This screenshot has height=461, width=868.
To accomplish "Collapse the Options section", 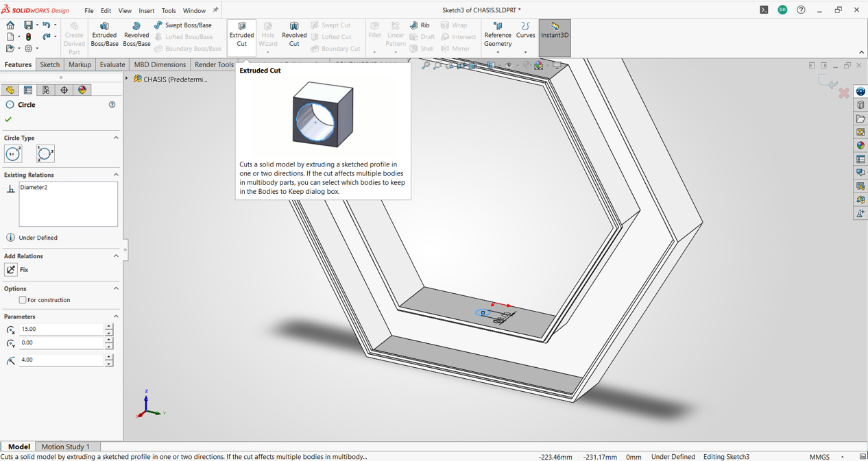I will point(116,288).
